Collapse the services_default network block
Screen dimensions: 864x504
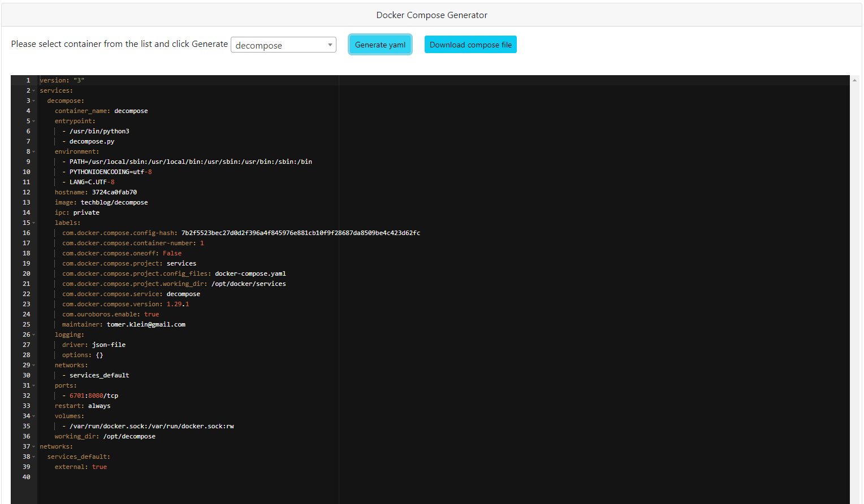pos(33,456)
